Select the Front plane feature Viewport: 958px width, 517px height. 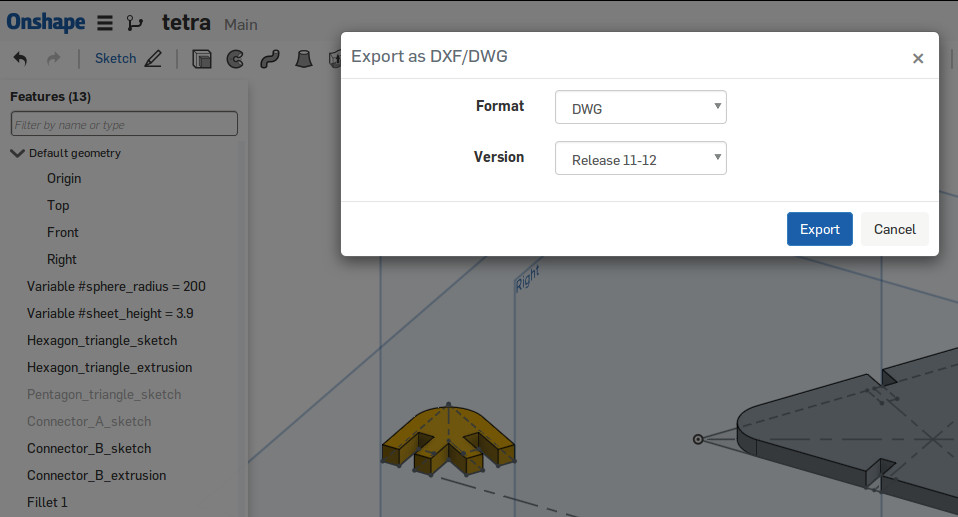[62, 232]
